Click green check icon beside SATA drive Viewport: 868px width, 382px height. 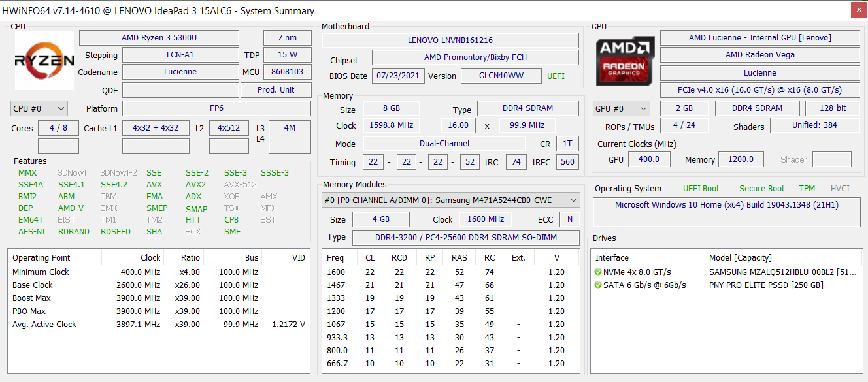(598, 285)
